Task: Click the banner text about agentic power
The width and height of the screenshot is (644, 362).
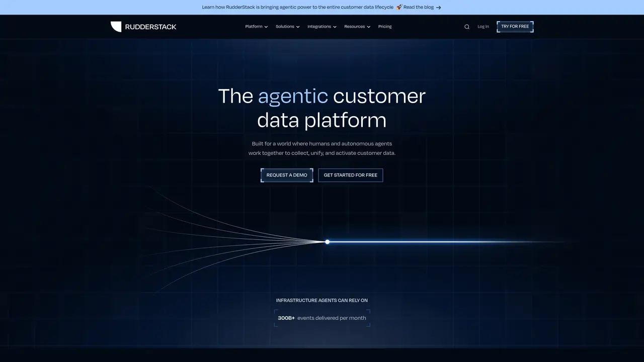Action: click(x=298, y=8)
